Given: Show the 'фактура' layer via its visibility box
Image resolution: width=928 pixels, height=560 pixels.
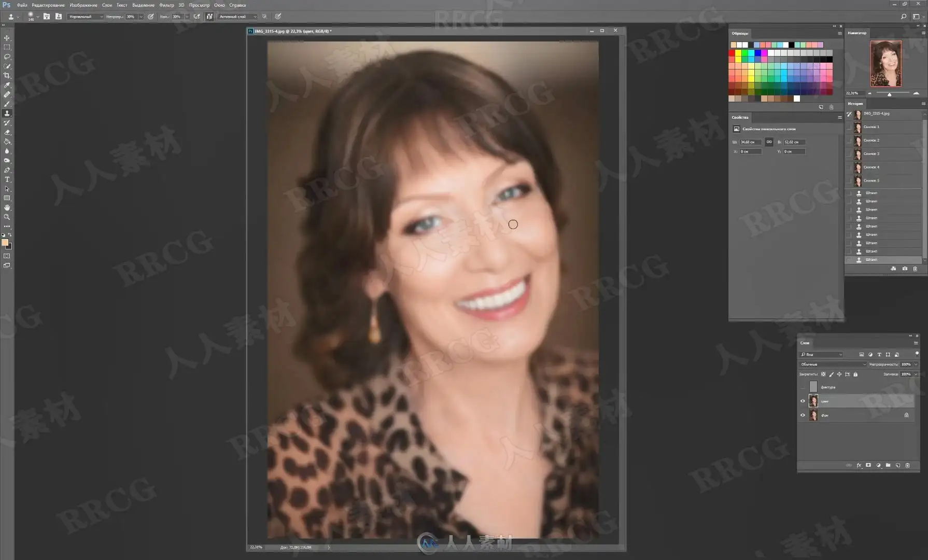Looking at the screenshot, I should [x=803, y=387].
